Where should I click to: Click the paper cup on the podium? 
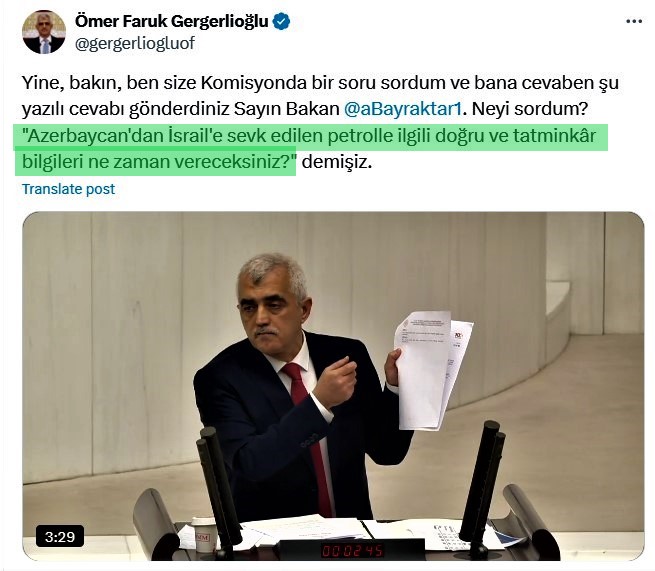[204, 535]
